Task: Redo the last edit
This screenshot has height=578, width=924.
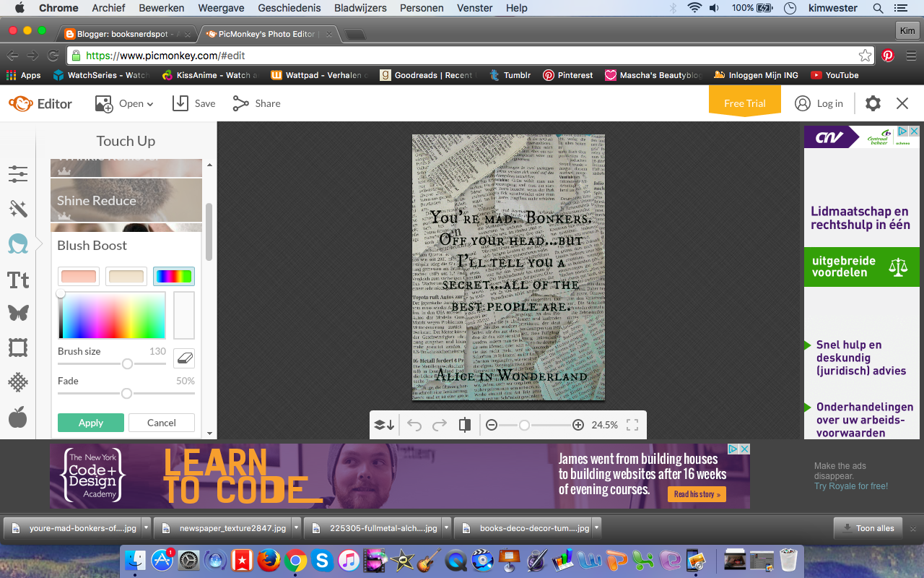Action: coord(440,425)
